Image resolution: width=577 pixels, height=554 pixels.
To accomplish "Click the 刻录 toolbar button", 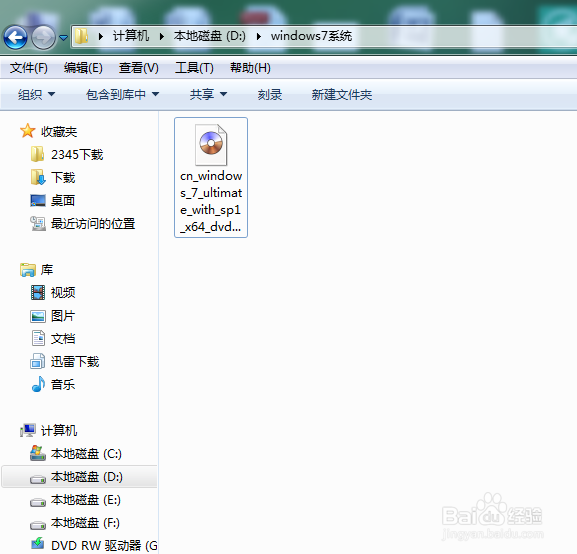I will (270, 95).
